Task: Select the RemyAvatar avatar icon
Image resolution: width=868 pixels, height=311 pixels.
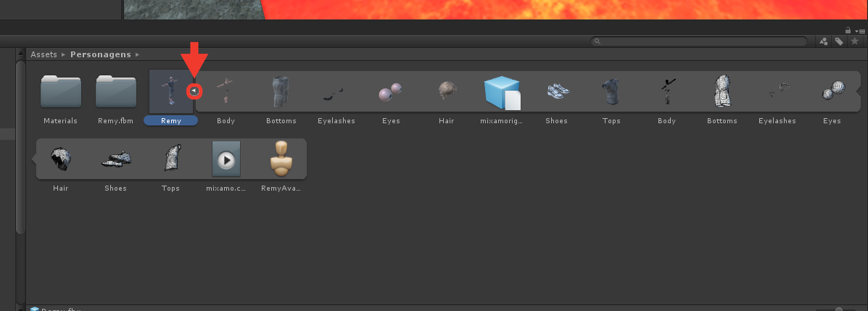Action: pos(281,159)
